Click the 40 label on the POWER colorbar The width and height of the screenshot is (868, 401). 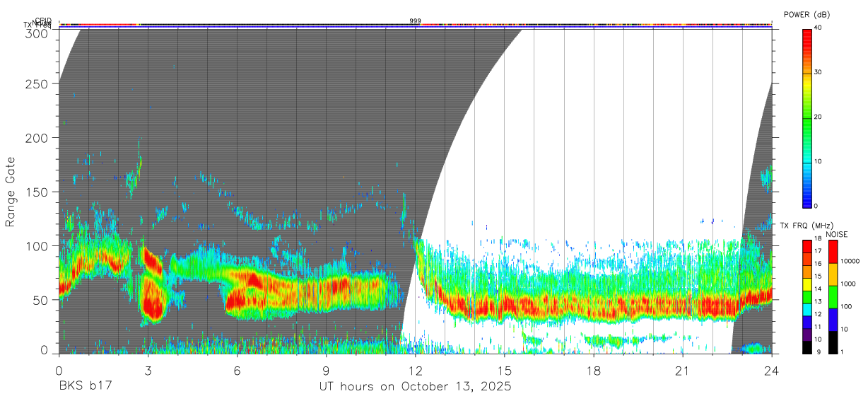point(819,28)
